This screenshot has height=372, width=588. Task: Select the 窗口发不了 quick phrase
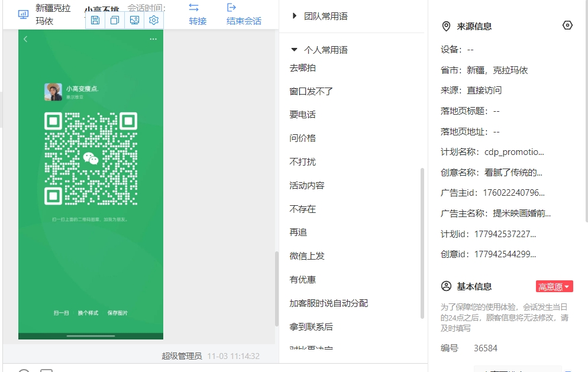311,91
